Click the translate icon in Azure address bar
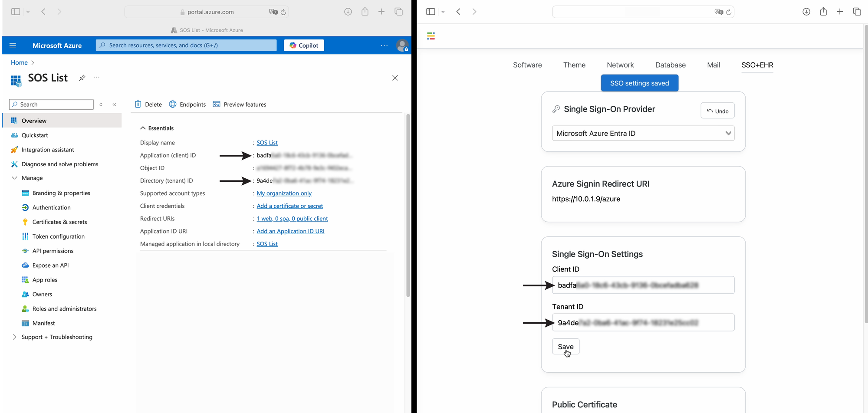Viewport: 868px width, 413px height. [x=273, y=12]
